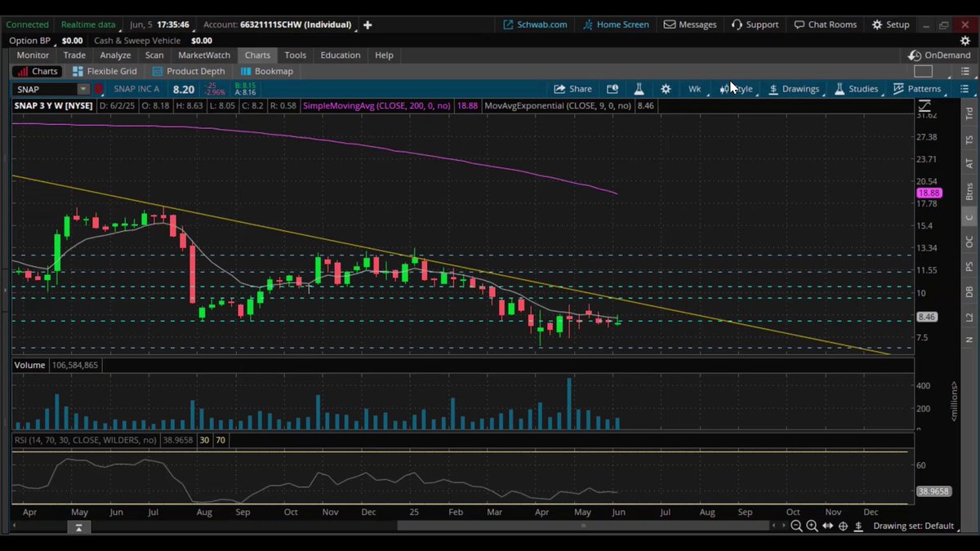Open the DB sidebar gadget tab
The height and width of the screenshot is (551, 980).
[969, 291]
